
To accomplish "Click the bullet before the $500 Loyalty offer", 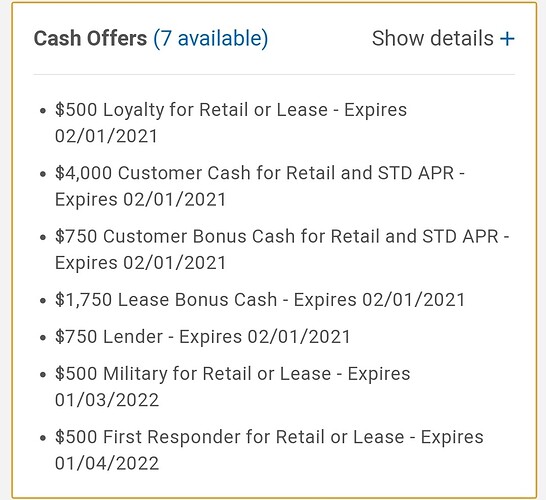I will tap(43, 111).
